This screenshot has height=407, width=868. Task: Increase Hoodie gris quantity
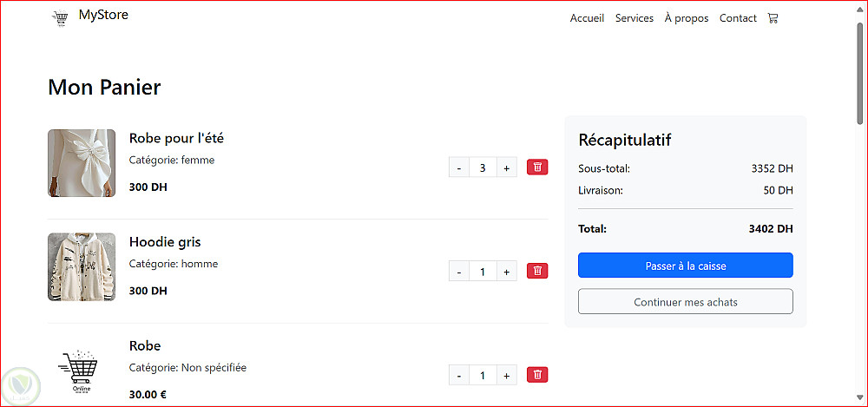[x=506, y=272]
